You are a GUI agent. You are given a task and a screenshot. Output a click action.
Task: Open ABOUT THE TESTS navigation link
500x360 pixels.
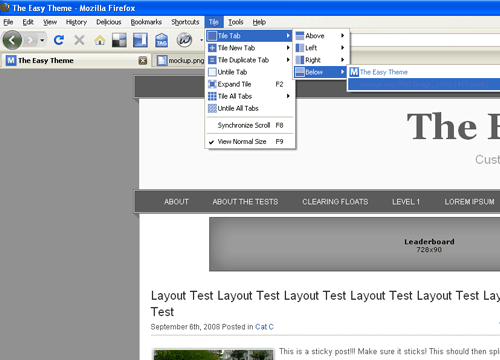click(x=245, y=202)
